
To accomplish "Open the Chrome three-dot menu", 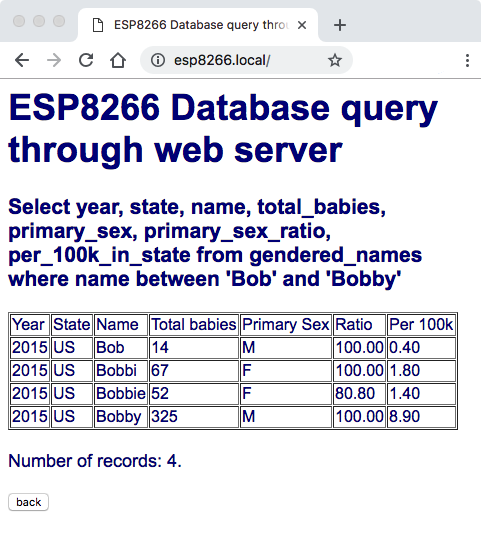I will tap(467, 60).
